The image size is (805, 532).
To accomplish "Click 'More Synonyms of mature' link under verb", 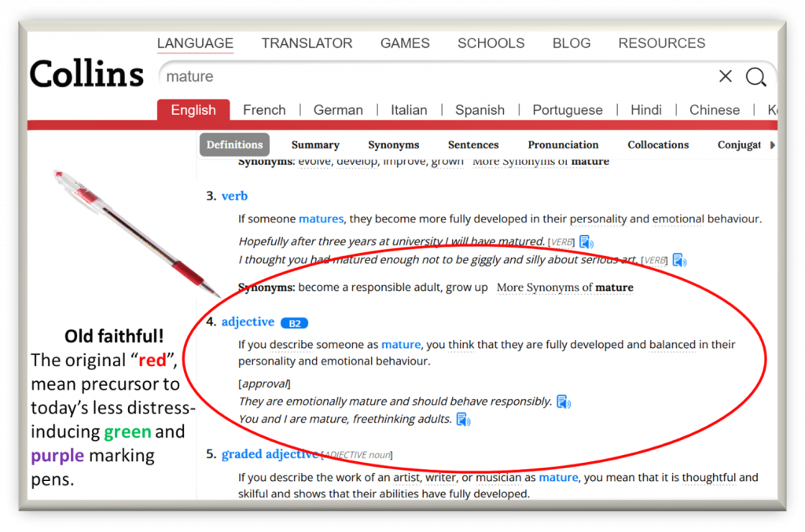I will tap(564, 288).
